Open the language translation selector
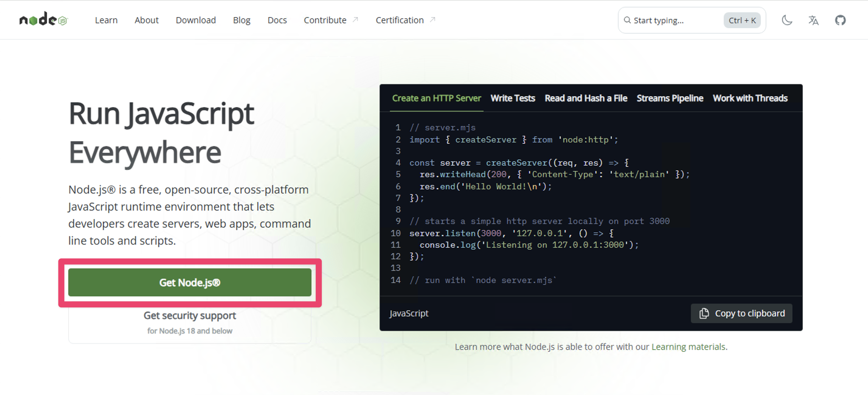This screenshot has width=868, height=395. pyautogui.click(x=813, y=20)
